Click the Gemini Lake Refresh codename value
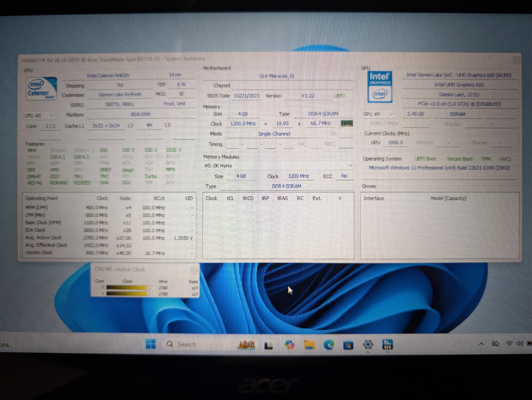Image resolution: width=532 pixels, height=400 pixels. (120, 94)
